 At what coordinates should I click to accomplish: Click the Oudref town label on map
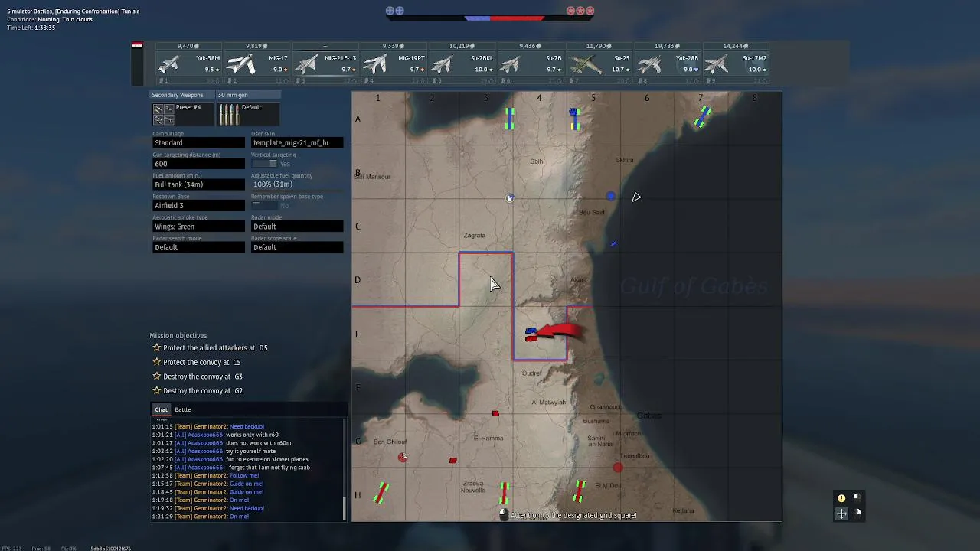[531, 373]
